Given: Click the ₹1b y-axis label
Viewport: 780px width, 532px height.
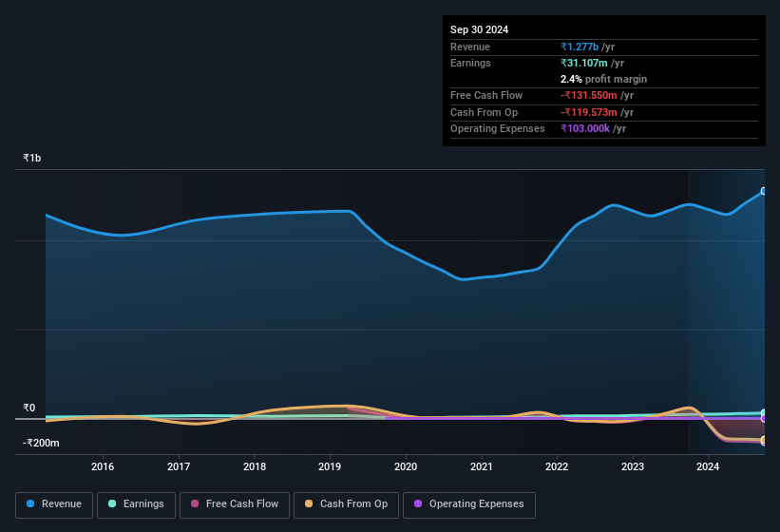Looking at the screenshot, I should (x=32, y=158).
